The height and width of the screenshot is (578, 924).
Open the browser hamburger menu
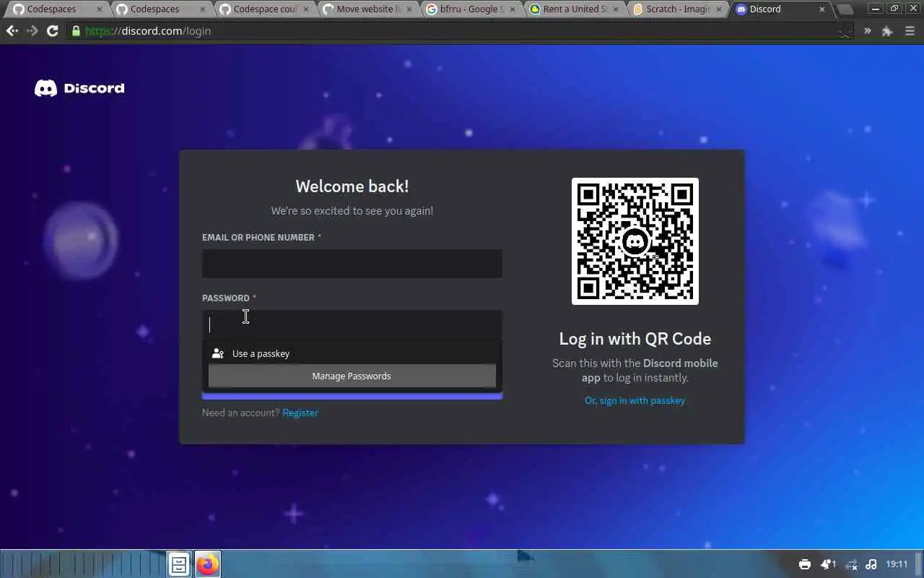coord(910,31)
